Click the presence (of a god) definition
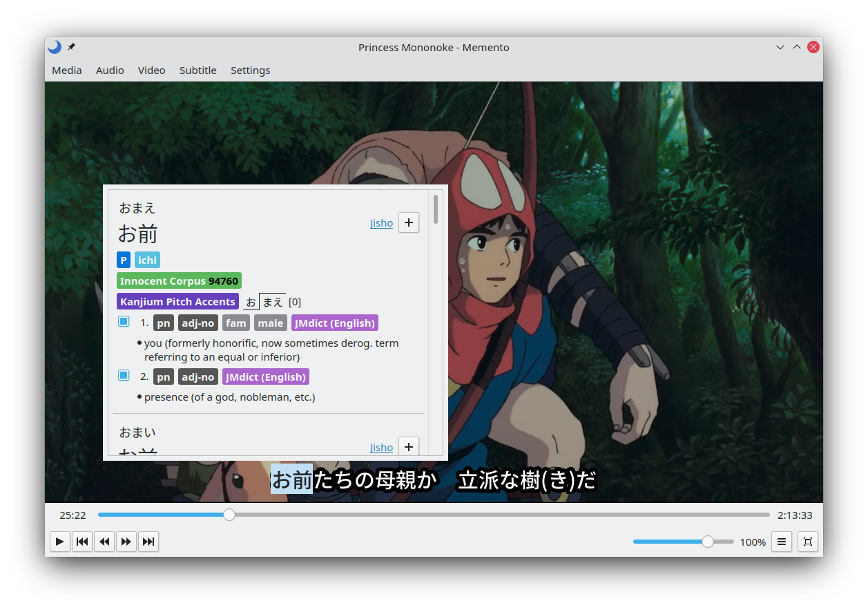The width and height of the screenshot is (868, 610). 229,397
